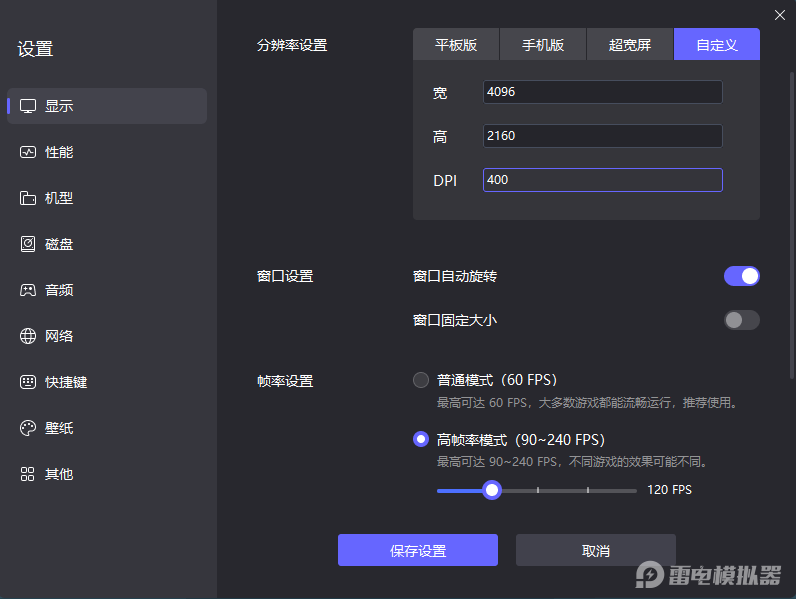Open the 网络 settings section

[107, 336]
